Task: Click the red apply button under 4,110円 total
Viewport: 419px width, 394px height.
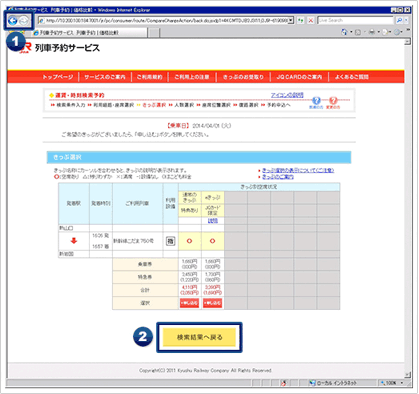Action: tap(189, 303)
